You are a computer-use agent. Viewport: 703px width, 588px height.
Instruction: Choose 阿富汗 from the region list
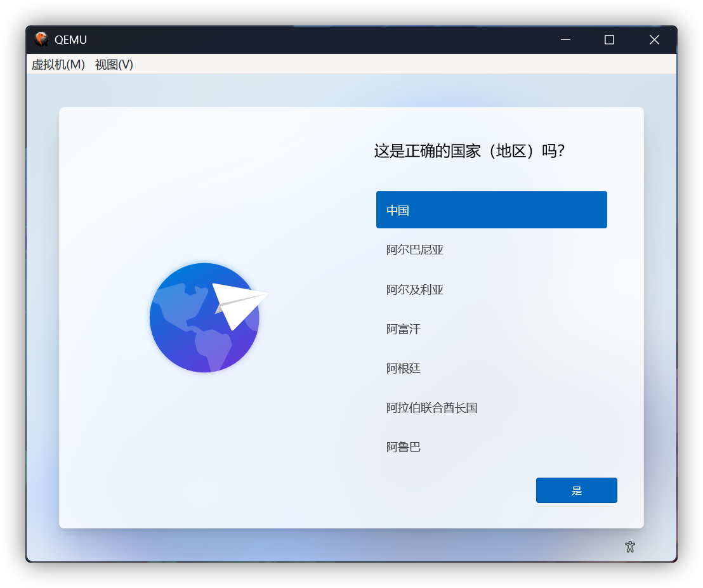[491, 329]
